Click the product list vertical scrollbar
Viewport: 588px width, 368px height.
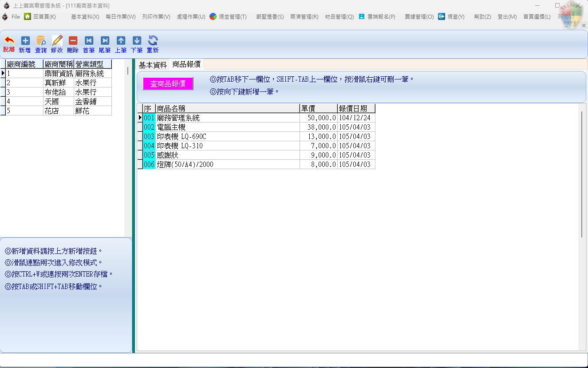click(582, 174)
